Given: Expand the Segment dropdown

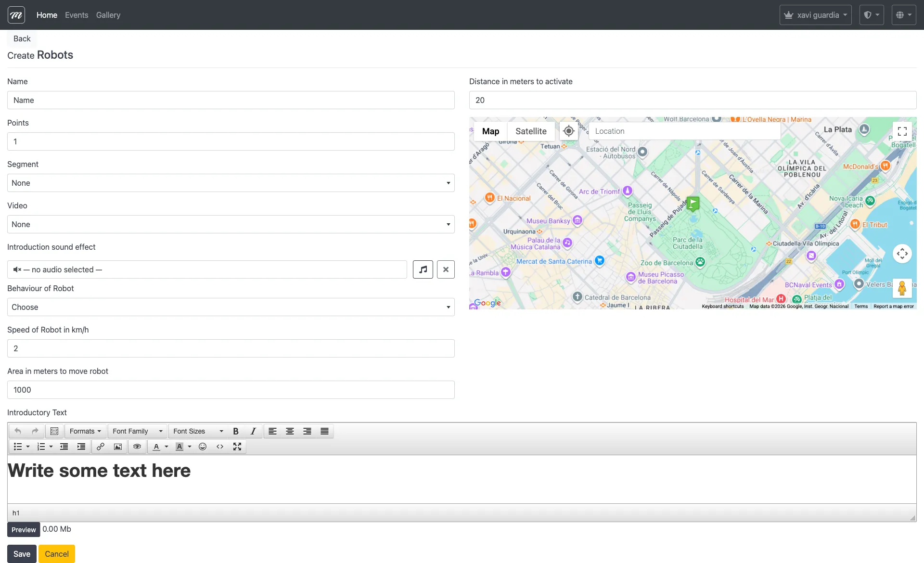Looking at the screenshot, I should (x=231, y=183).
